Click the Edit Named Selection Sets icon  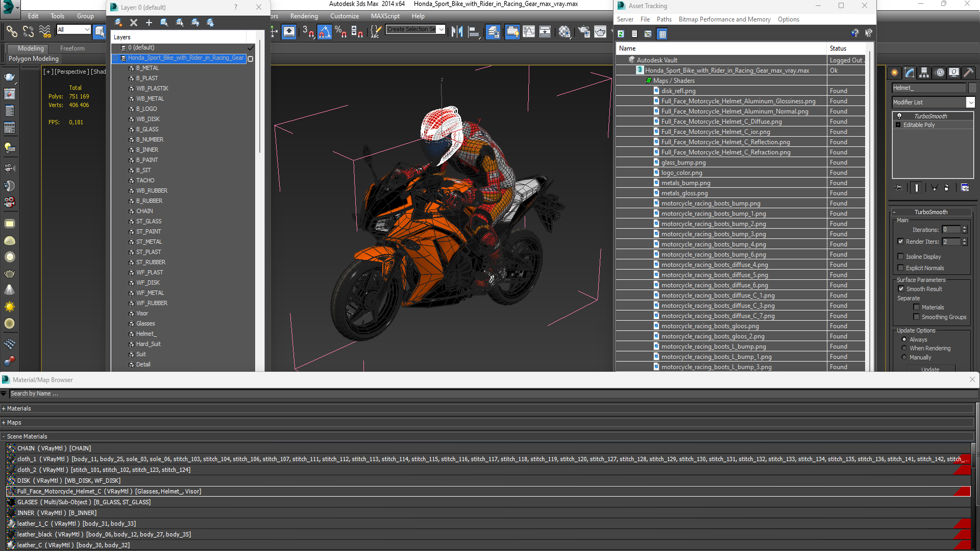click(375, 32)
